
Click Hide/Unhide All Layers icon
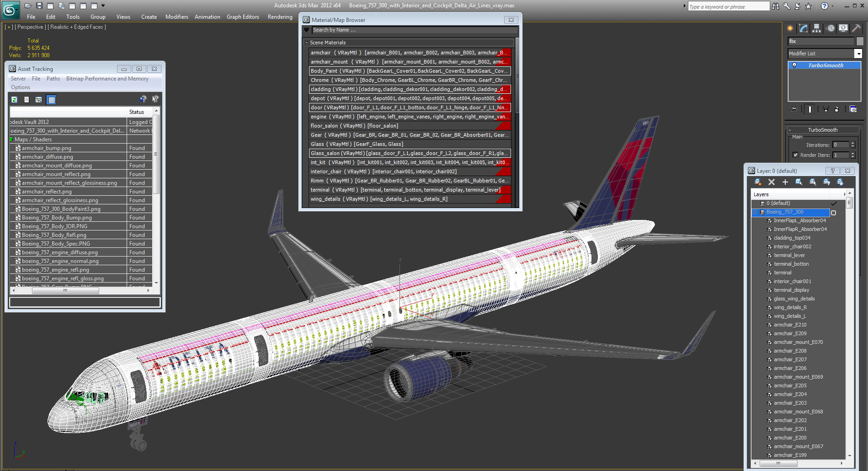[826, 182]
